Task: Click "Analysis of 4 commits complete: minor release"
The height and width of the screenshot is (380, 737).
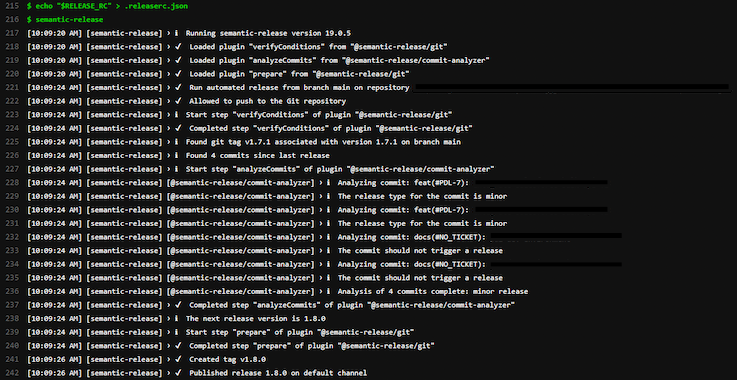Action: click(432, 291)
